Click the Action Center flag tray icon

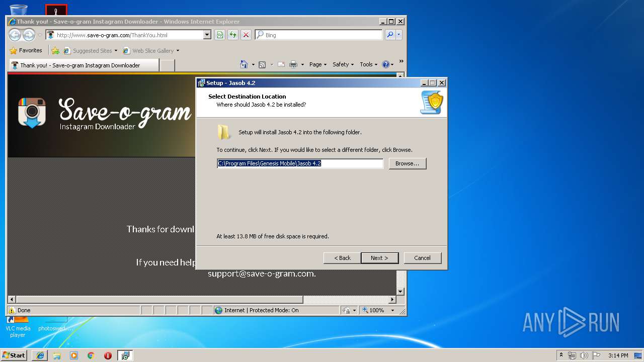596,355
